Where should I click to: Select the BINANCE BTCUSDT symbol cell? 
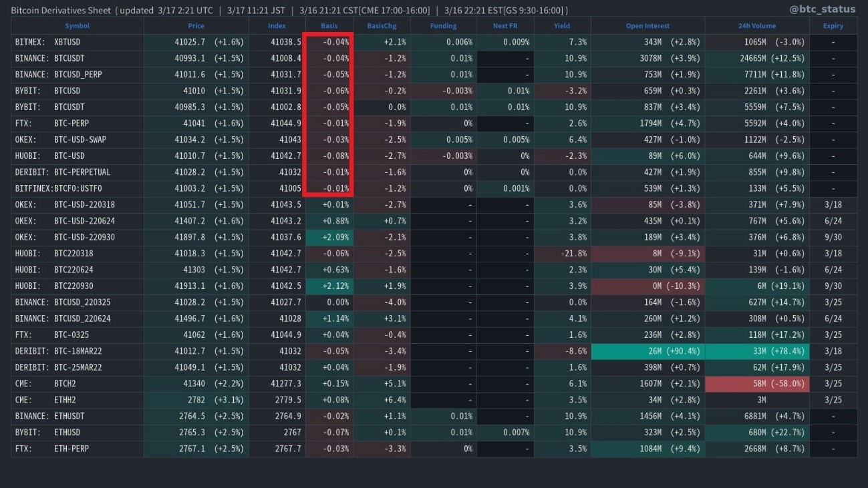(78, 58)
